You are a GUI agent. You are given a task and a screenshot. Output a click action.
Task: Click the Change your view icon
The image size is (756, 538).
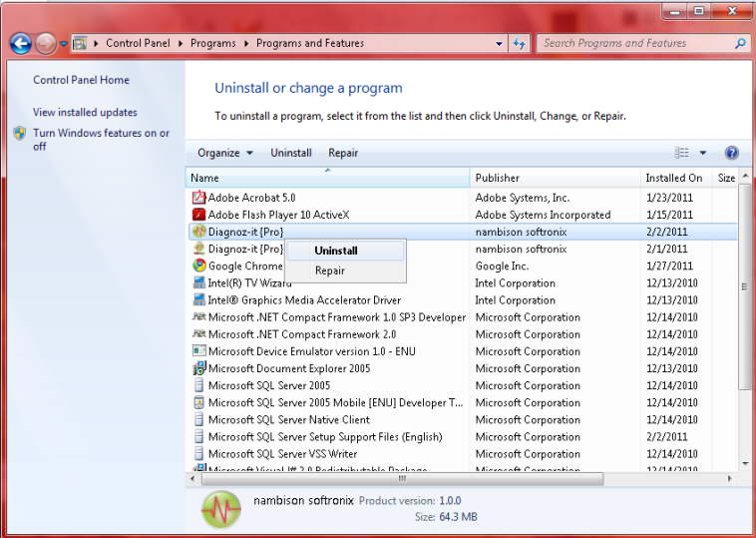pos(682,153)
